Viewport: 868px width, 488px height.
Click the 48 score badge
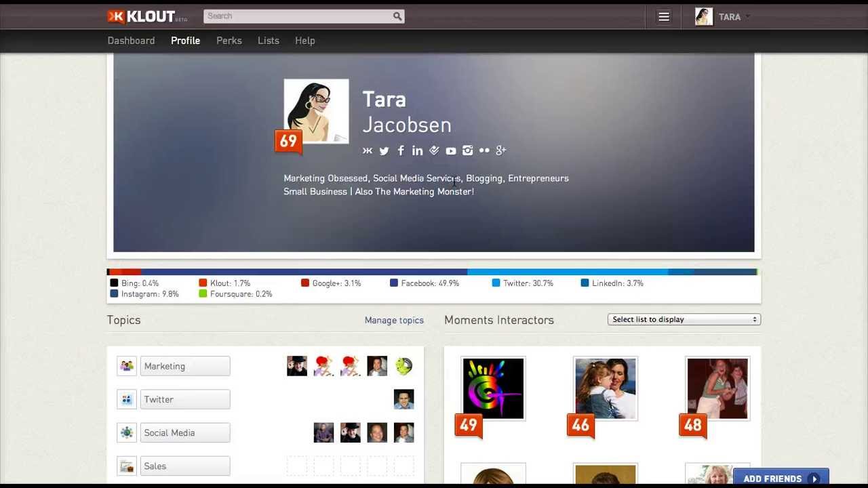(692, 425)
